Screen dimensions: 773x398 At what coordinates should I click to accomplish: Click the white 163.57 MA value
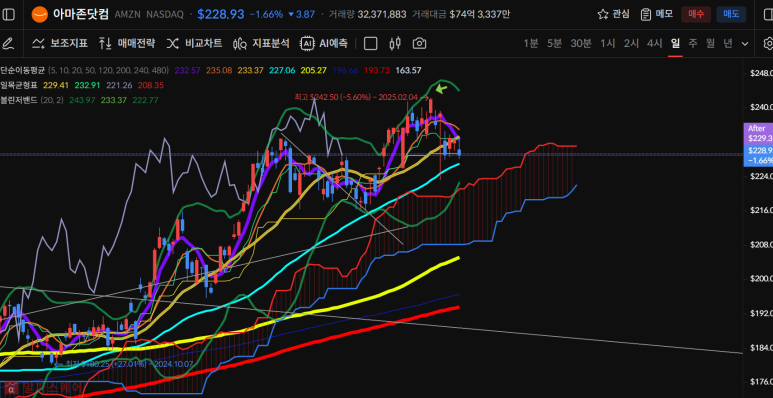click(x=409, y=71)
